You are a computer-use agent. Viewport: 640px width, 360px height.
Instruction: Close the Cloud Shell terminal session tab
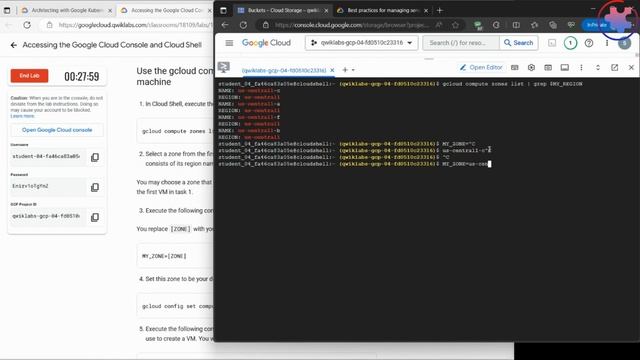(332, 70)
